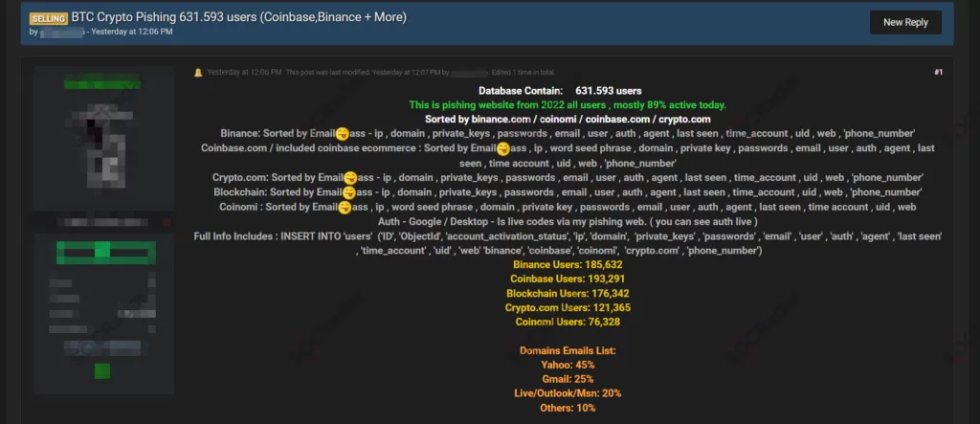Click the 'Binance Users: 185,632' text
Viewport: 980px width, 424px height.
(x=568, y=264)
